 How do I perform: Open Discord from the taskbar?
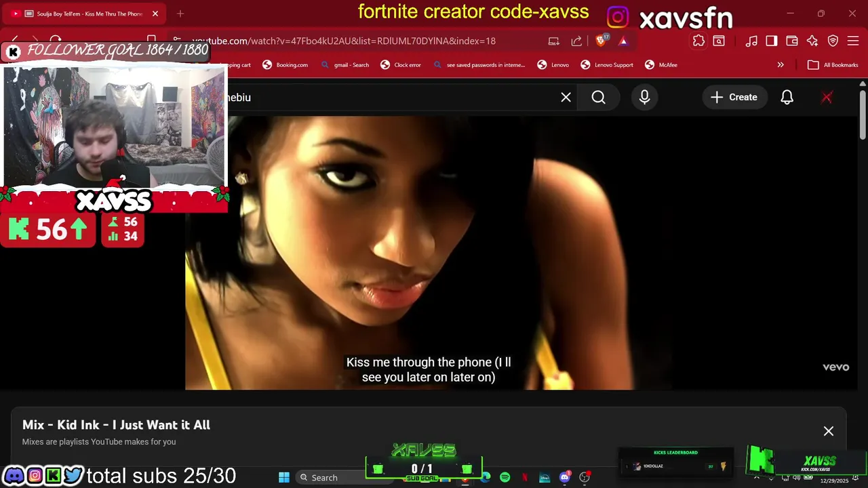click(x=564, y=477)
